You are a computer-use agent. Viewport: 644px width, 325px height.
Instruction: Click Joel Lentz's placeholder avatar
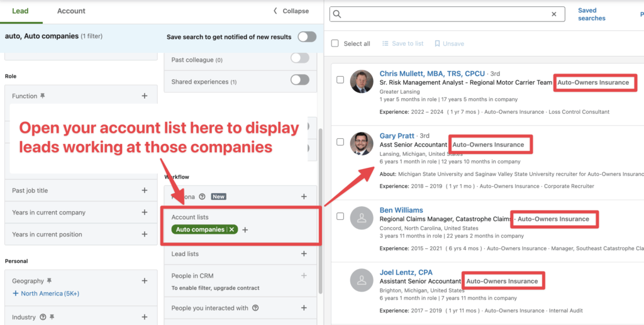362,280
